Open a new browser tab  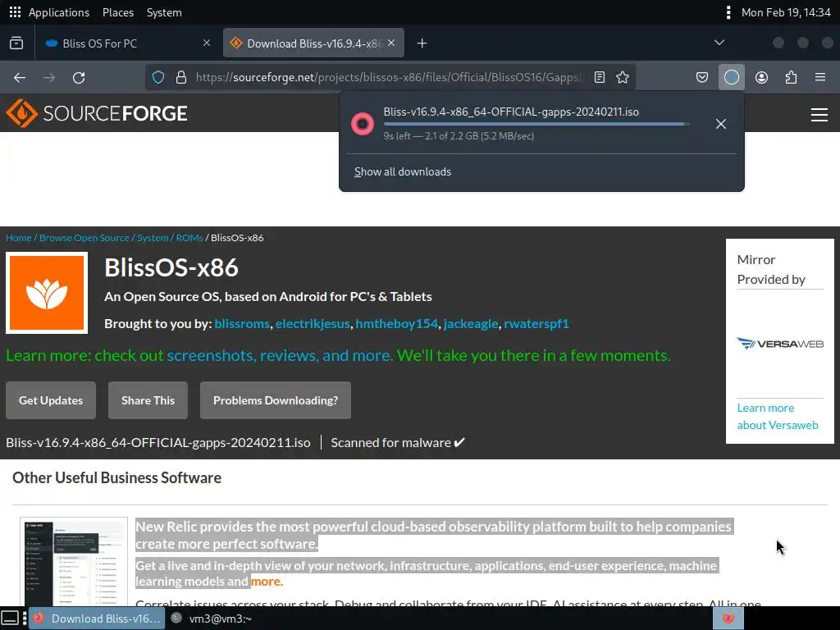point(422,43)
